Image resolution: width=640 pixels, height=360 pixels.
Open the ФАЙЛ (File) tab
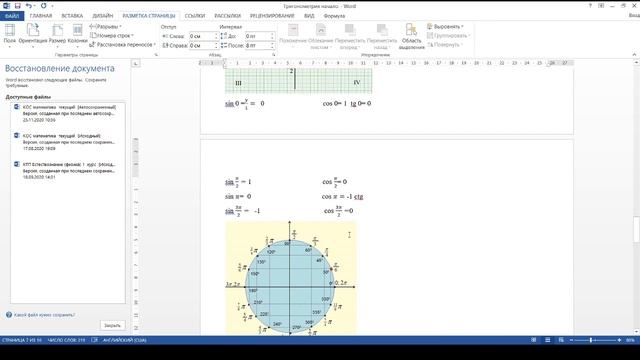(12, 16)
